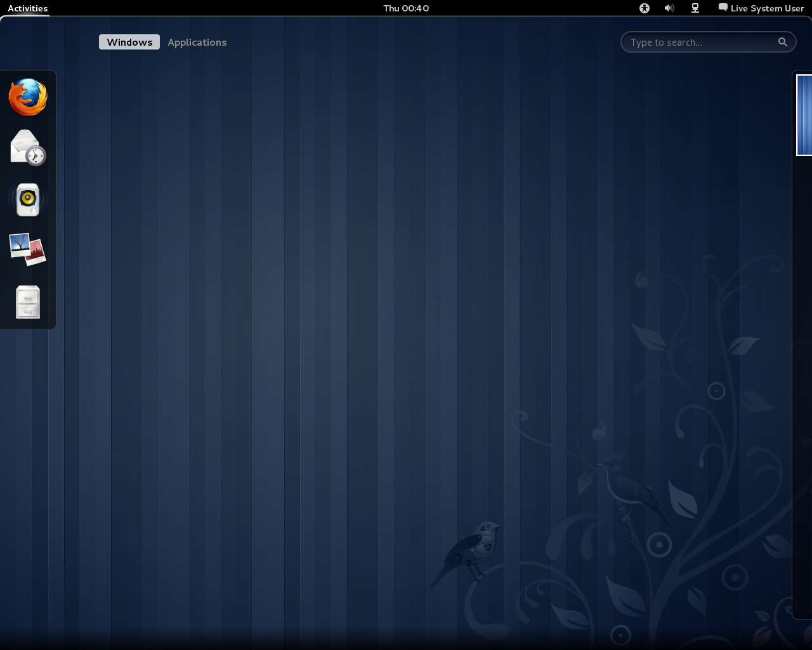The height and width of the screenshot is (650, 812).
Task: Open the Live System User menu
Action: [761, 8]
